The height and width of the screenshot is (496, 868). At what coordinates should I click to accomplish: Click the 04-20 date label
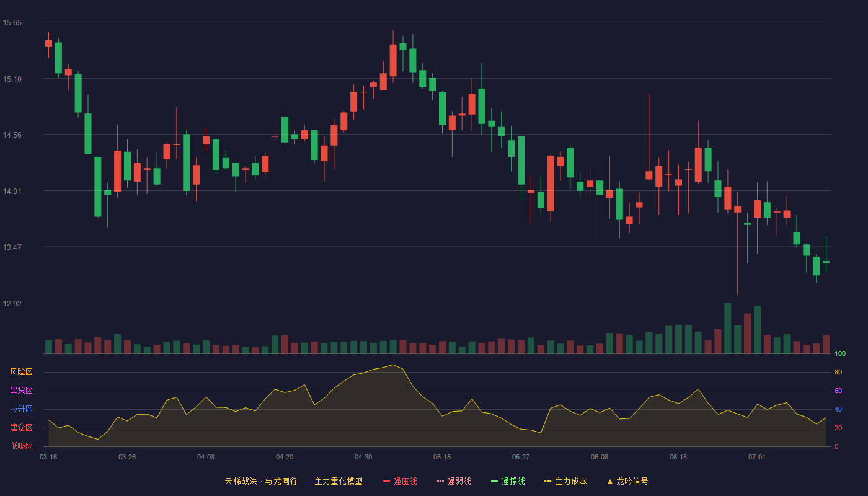click(285, 457)
